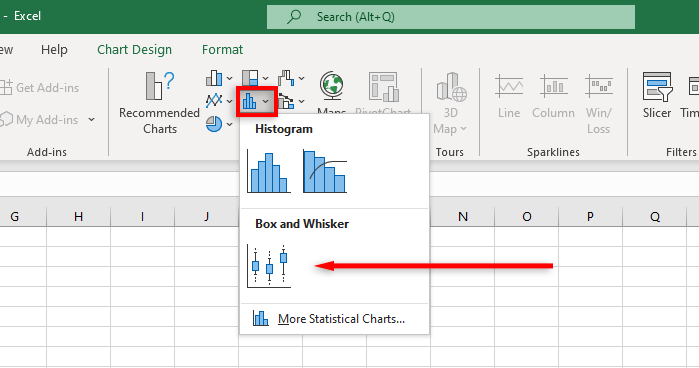Click the search magnifier icon

point(294,17)
